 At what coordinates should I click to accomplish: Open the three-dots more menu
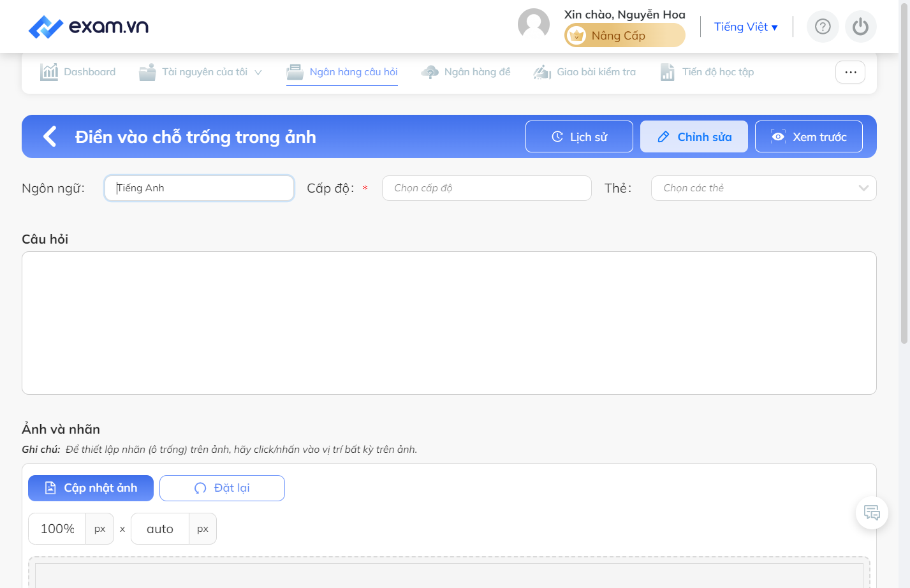tap(851, 72)
